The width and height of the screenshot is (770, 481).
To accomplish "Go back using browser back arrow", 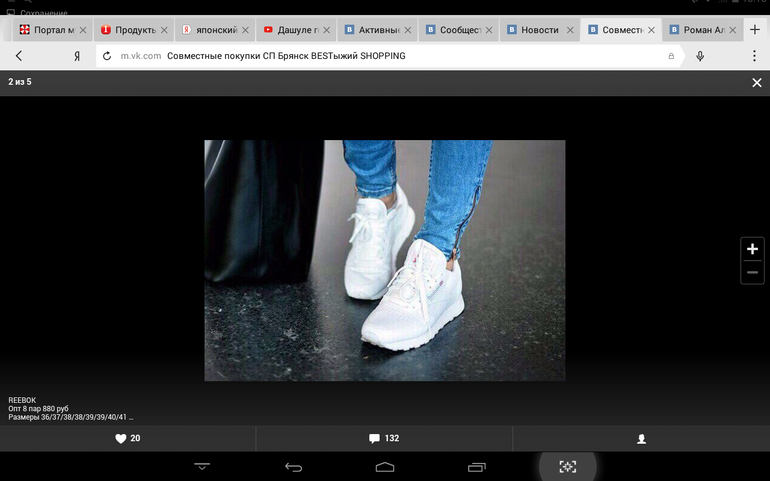I will [19, 56].
